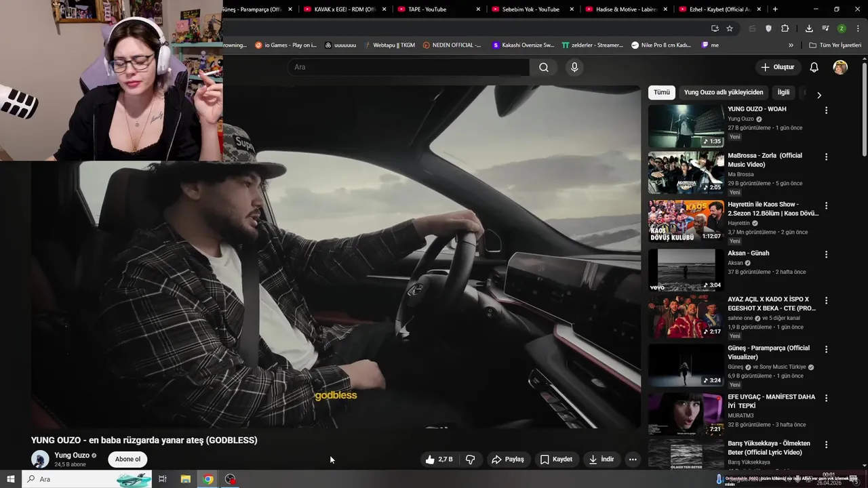Open options for EFE UYGAÇ MANİFEST video
The width and height of the screenshot is (868, 488).
tap(826, 398)
